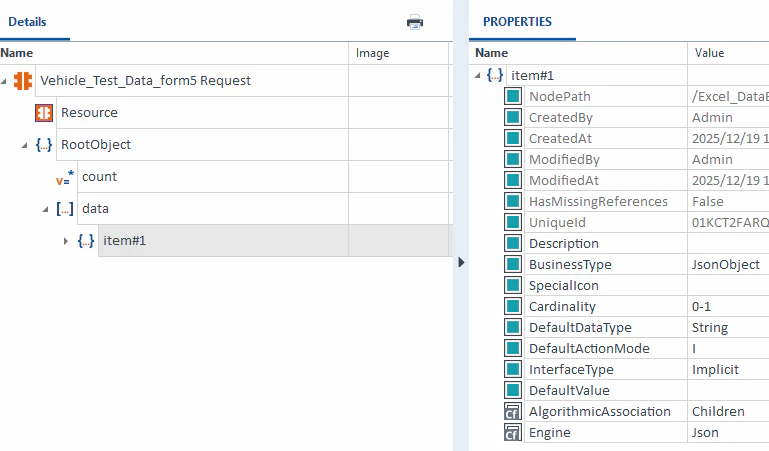769x451 pixels.
Task: Click the teal icon beside DefaultActionMode
Action: click(x=513, y=348)
